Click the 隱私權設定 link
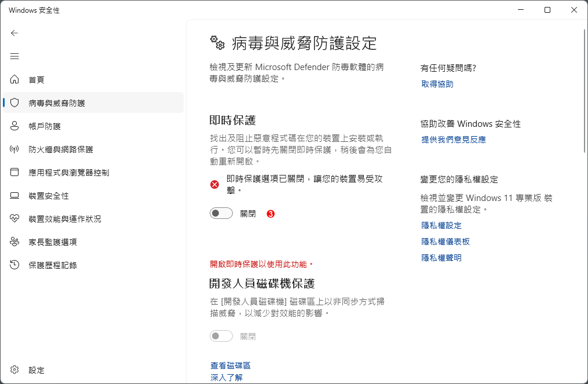Screen dimensions: 588x384 tap(441, 225)
